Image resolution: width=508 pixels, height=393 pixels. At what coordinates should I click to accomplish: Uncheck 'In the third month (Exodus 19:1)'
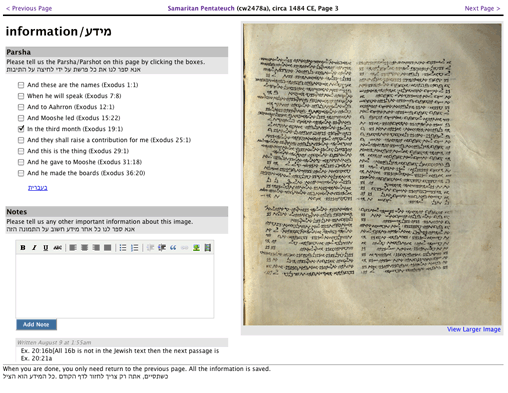(21, 129)
